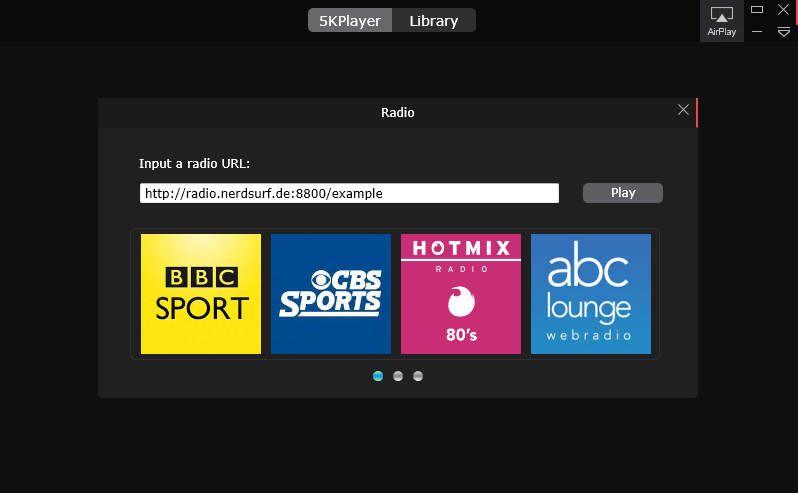Maximize the 5KPlayer window

click(x=757, y=10)
